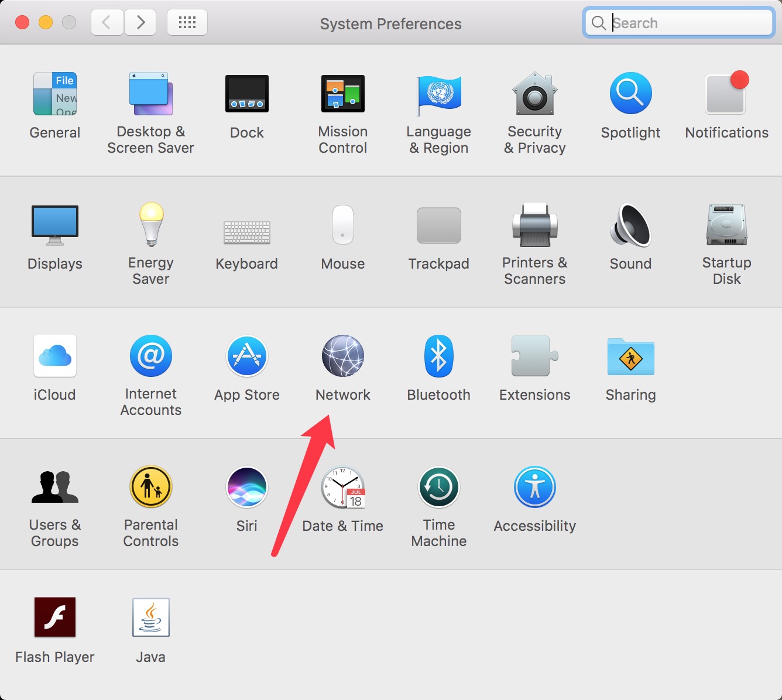Click the back navigation arrow

[107, 22]
